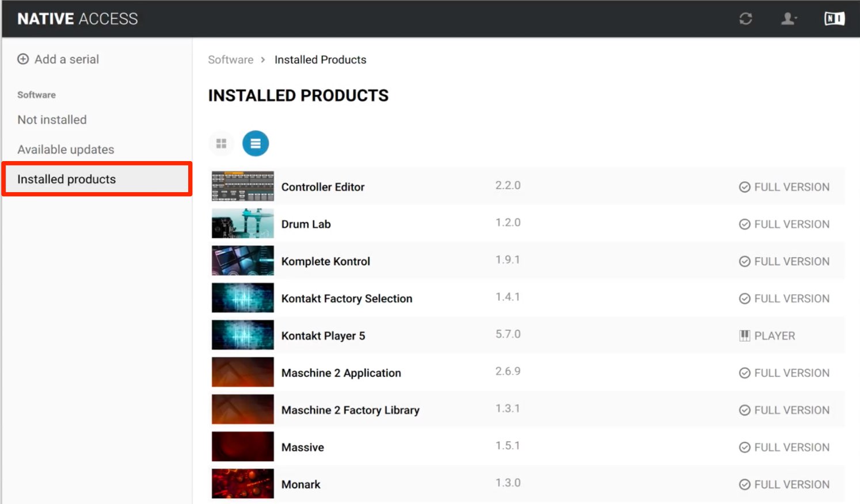The image size is (860, 504).
Task: Click the Monark thumbnail
Action: click(x=242, y=484)
